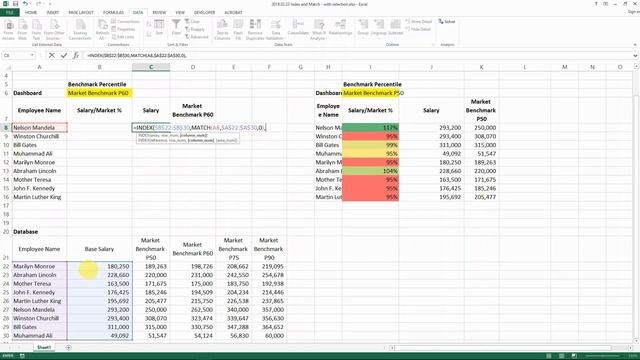This screenshot has height=360, width=640.
Task: Open Existing Connections
Action: click(80, 30)
